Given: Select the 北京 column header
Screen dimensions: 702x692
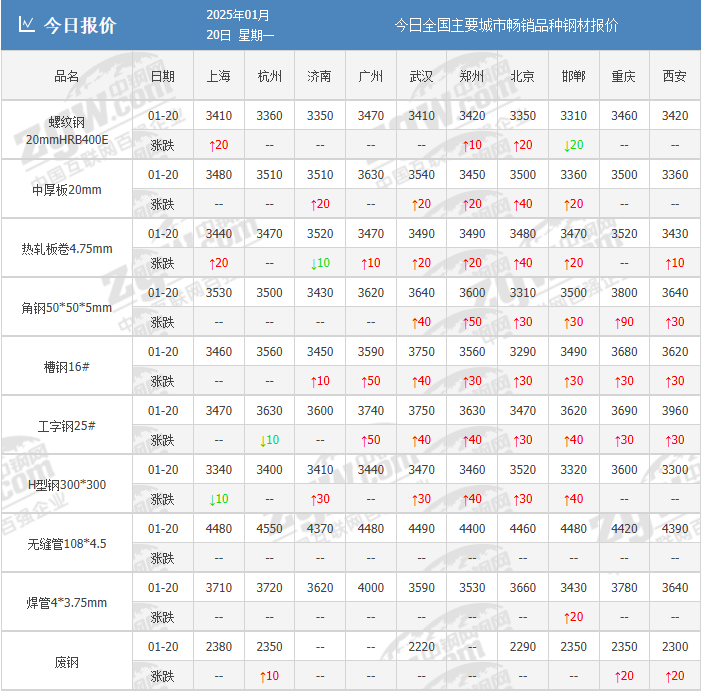Looking at the screenshot, I should 523,77.
